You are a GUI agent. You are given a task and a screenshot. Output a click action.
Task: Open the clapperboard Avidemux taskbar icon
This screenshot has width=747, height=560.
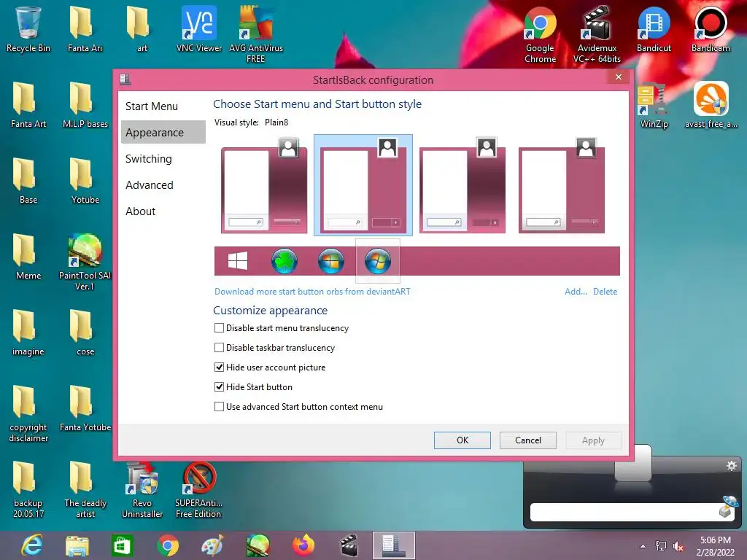pyautogui.click(x=348, y=545)
